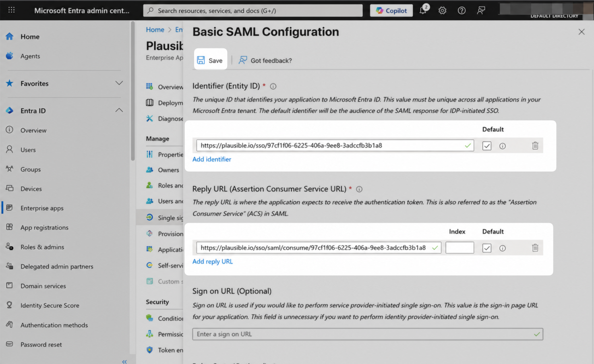Toggle Default checkbox for reply URL
The image size is (594, 364).
click(x=487, y=248)
